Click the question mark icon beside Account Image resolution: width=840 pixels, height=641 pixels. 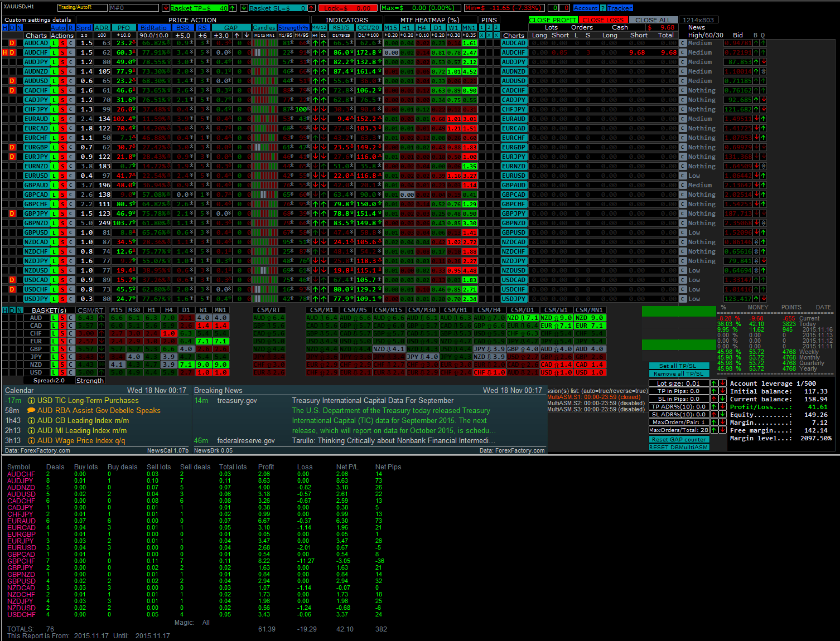(602, 8)
